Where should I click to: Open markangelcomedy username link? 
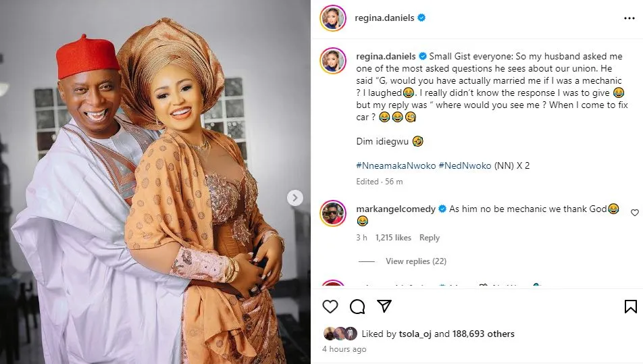coord(396,209)
